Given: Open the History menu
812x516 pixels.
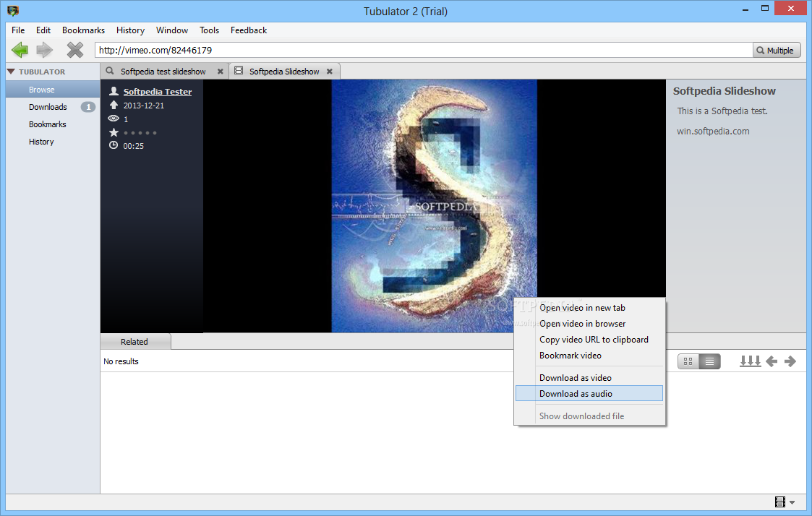Looking at the screenshot, I should 130,30.
